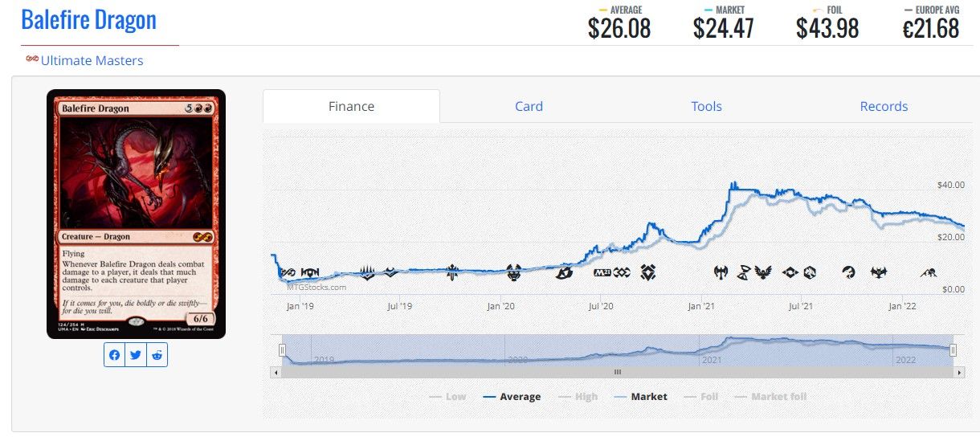Toggle the Average series in legend
The image size is (980, 437).
(512, 397)
